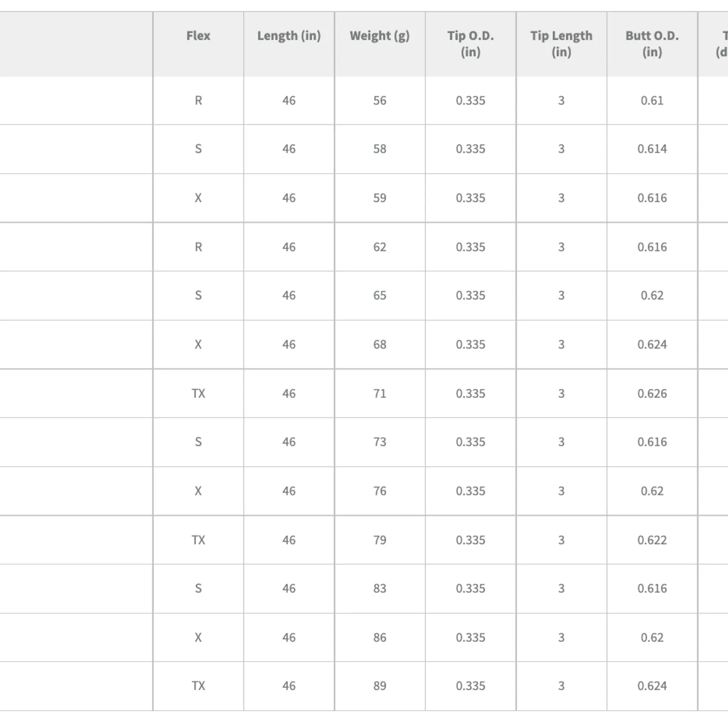Select the Butt O.D. value 0.614
This screenshot has height=728, width=728.
[652, 149]
